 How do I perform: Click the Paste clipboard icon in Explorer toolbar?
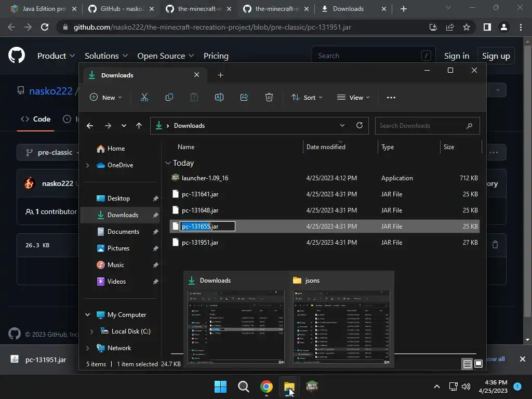(194, 97)
